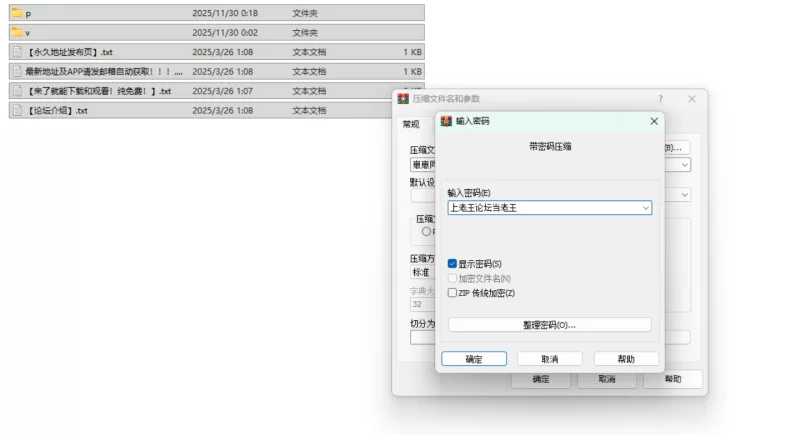This screenshot has height=435, width=800.
Task: Select the folder icon named p
Action: pyautogui.click(x=17, y=13)
